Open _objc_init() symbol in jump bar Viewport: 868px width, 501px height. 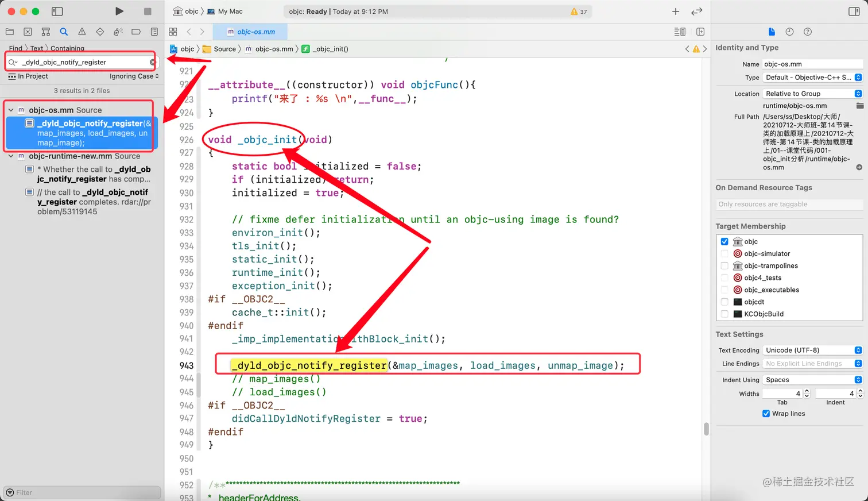click(325, 49)
